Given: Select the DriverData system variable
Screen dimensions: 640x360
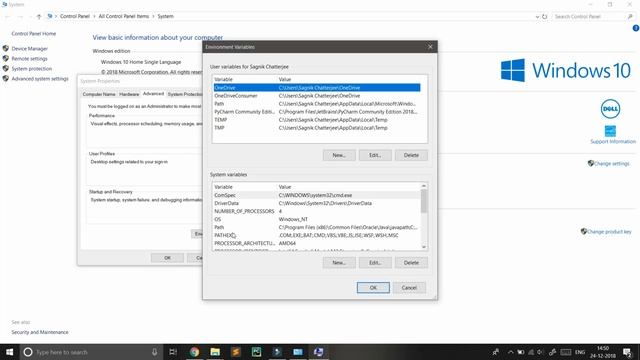Looking at the screenshot, I should point(317,203).
